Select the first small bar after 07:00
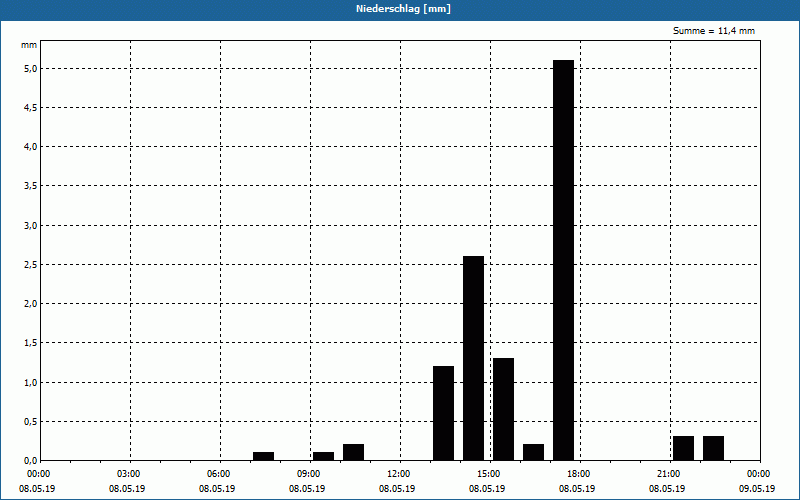 click(x=263, y=456)
